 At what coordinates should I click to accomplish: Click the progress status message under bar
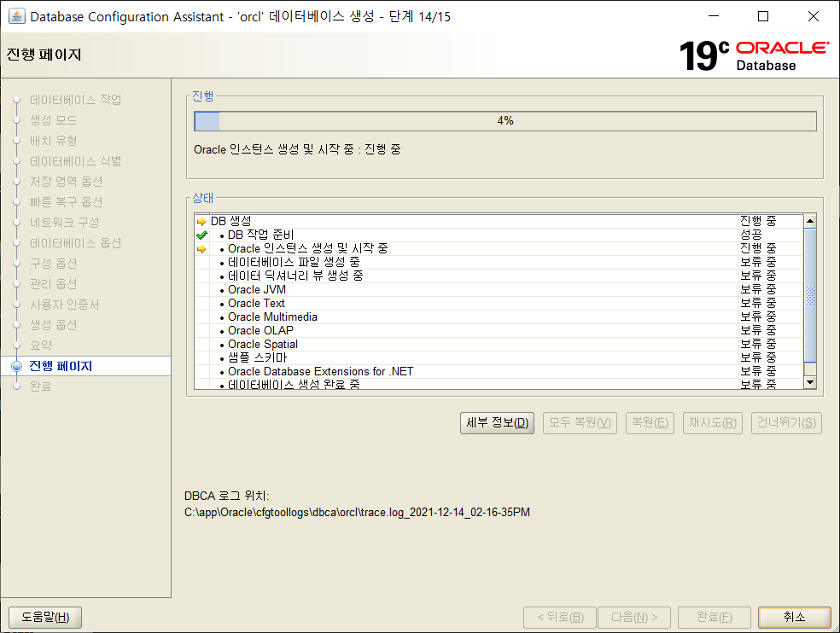point(297,149)
